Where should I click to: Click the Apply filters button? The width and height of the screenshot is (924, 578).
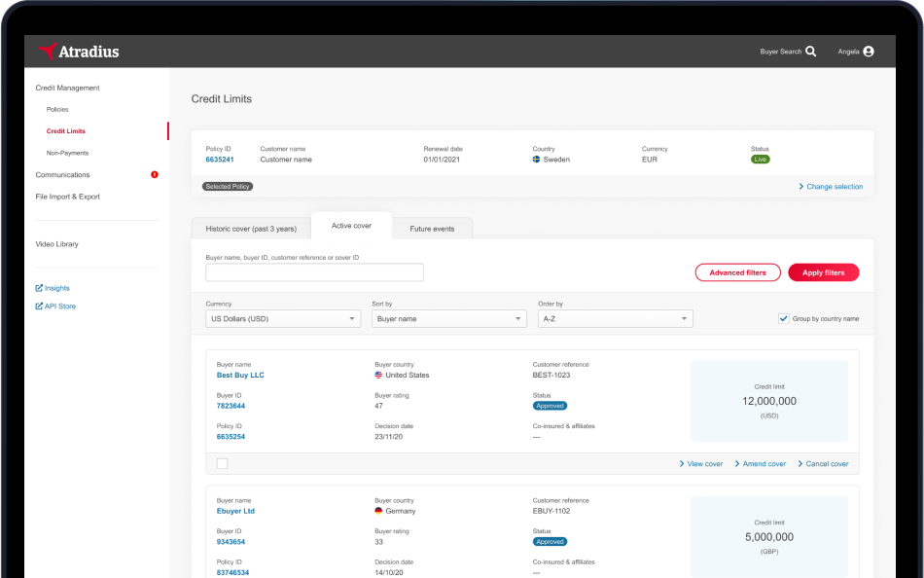click(823, 272)
